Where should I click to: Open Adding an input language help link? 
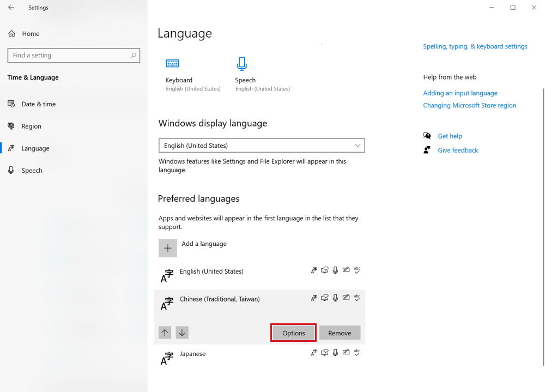pyautogui.click(x=460, y=93)
